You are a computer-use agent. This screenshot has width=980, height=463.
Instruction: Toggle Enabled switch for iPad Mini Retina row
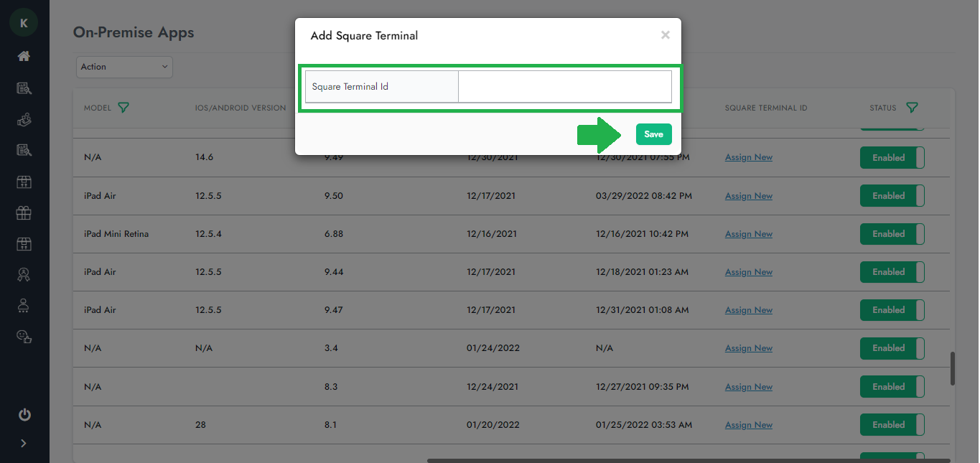[892, 234]
